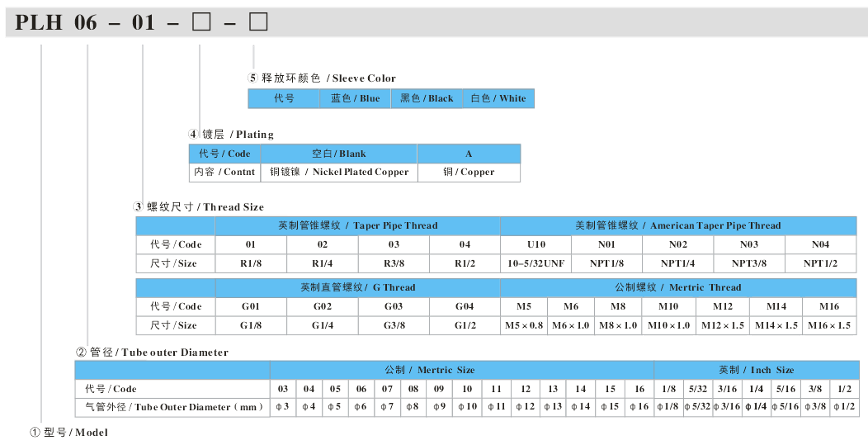Select plating code A header cell

[x=469, y=154]
